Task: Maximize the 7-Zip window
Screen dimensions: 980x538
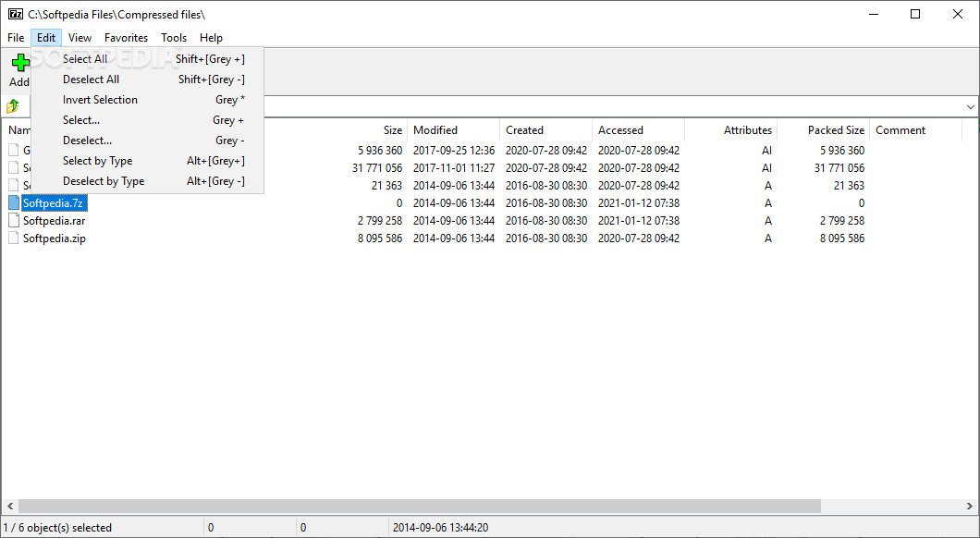Action: tap(915, 14)
